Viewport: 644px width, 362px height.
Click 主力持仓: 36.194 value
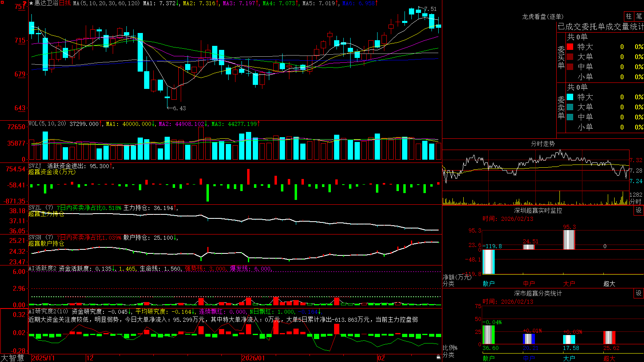(x=151, y=208)
